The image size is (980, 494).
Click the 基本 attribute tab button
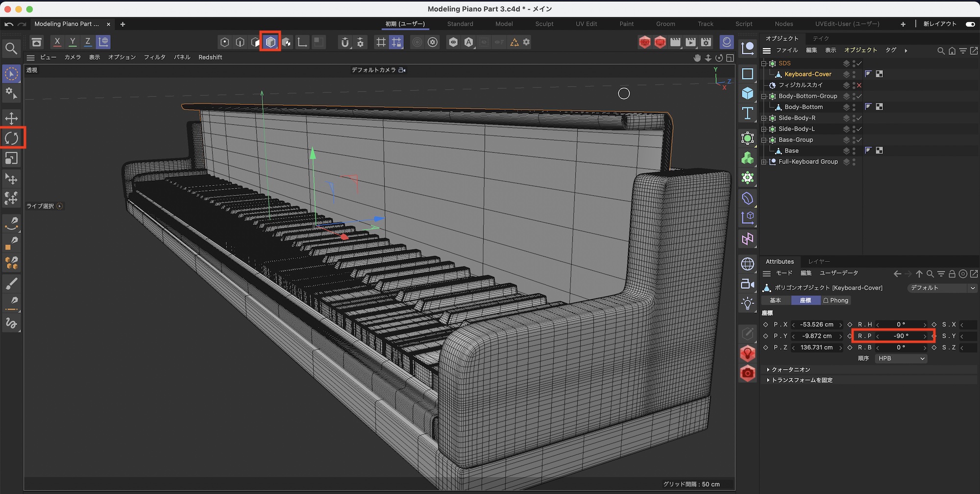(776, 301)
